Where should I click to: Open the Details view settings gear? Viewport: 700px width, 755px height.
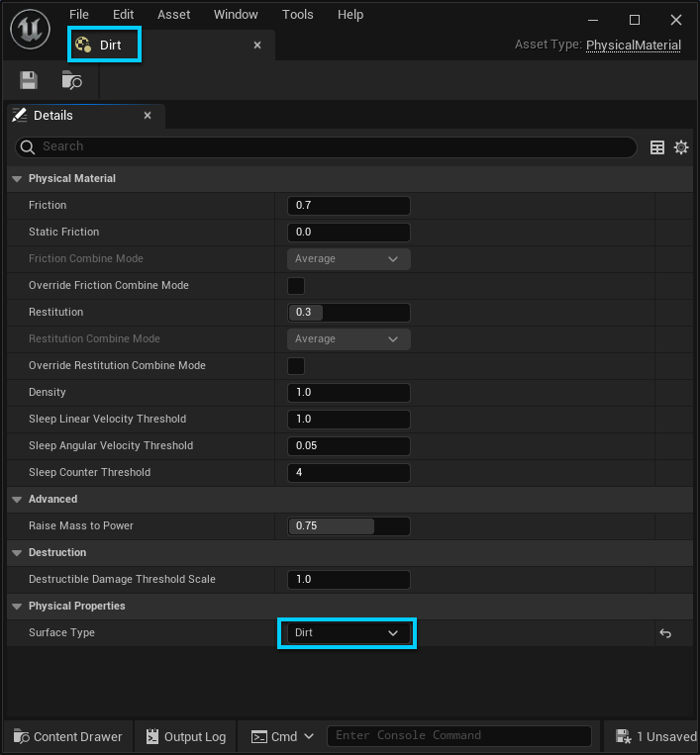(681, 147)
